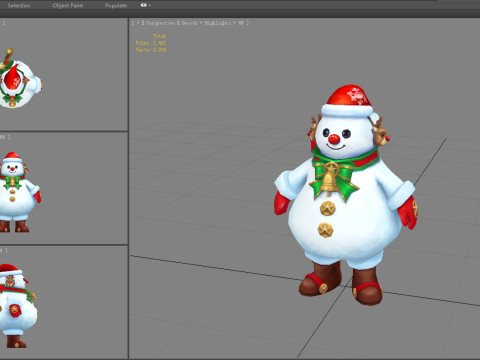Select the snowman's red Santa hat
This screenshot has height=360, width=480.
coord(347,101)
